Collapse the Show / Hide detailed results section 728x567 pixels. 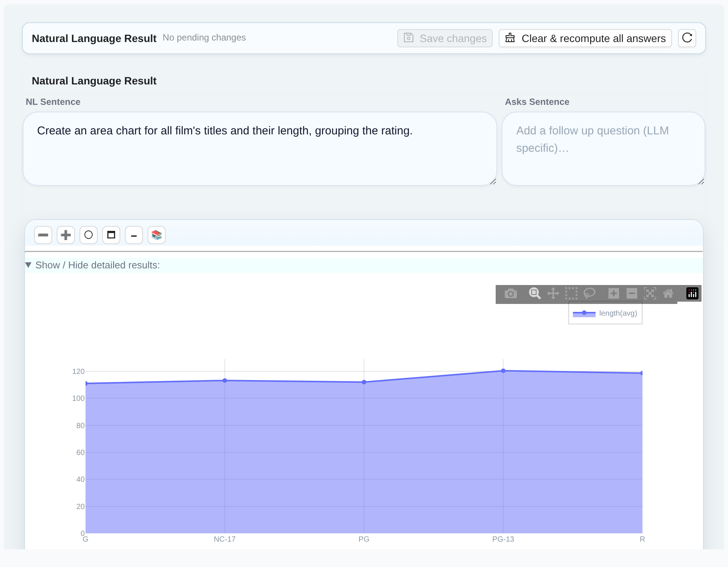click(x=93, y=265)
